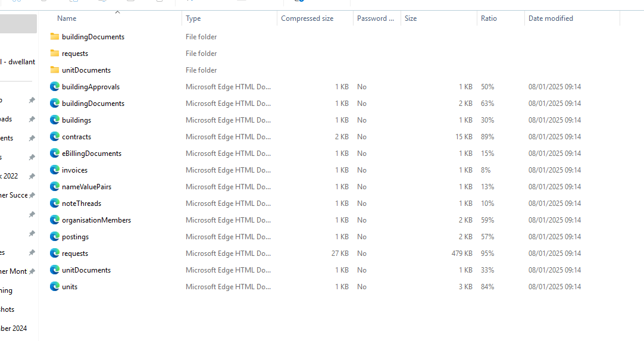Click the noteThreads Edge file icon
644x341 pixels.
coord(55,204)
